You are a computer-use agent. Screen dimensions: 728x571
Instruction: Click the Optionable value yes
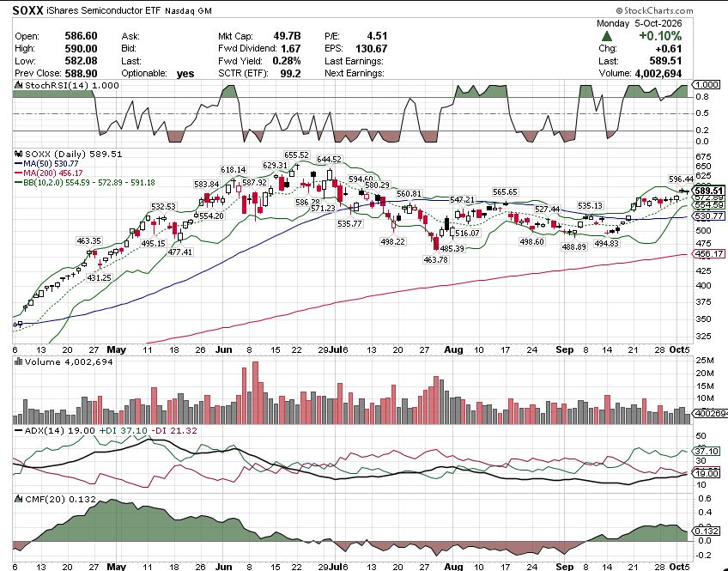[185, 74]
